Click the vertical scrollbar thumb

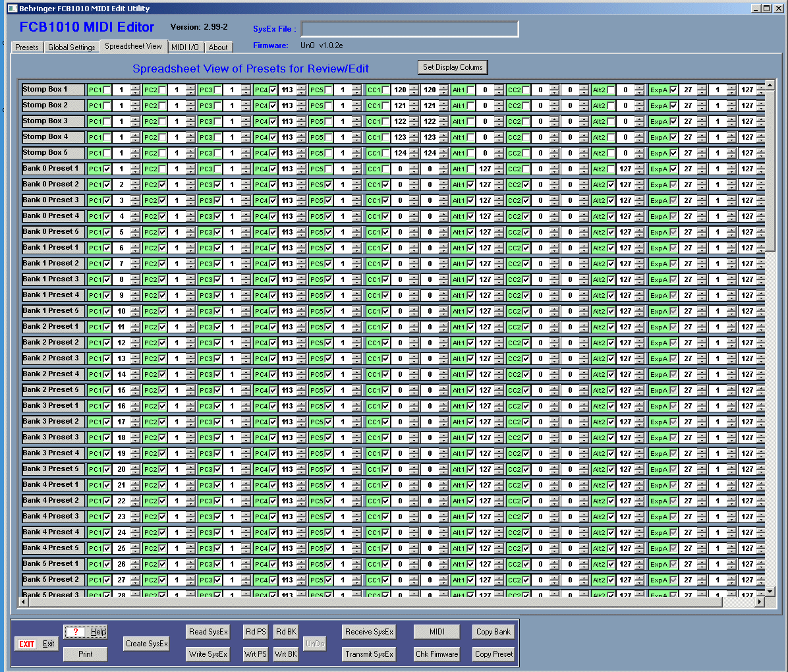[x=770, y=171]
